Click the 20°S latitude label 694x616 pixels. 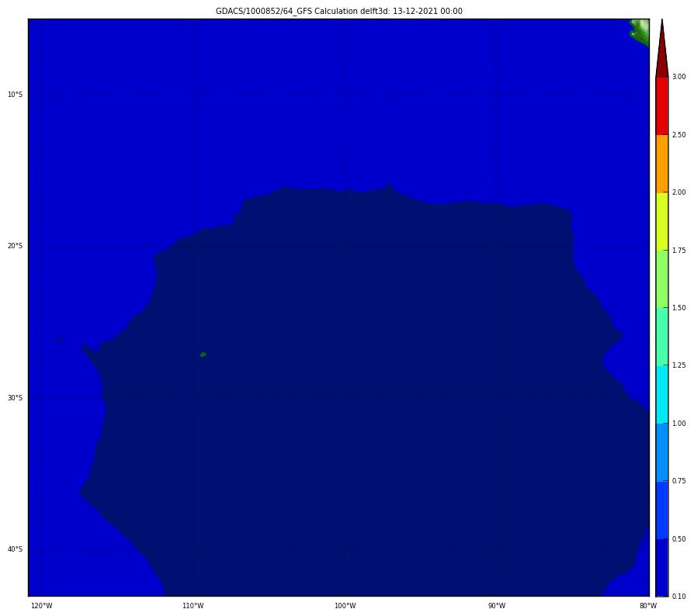point(15,247)
